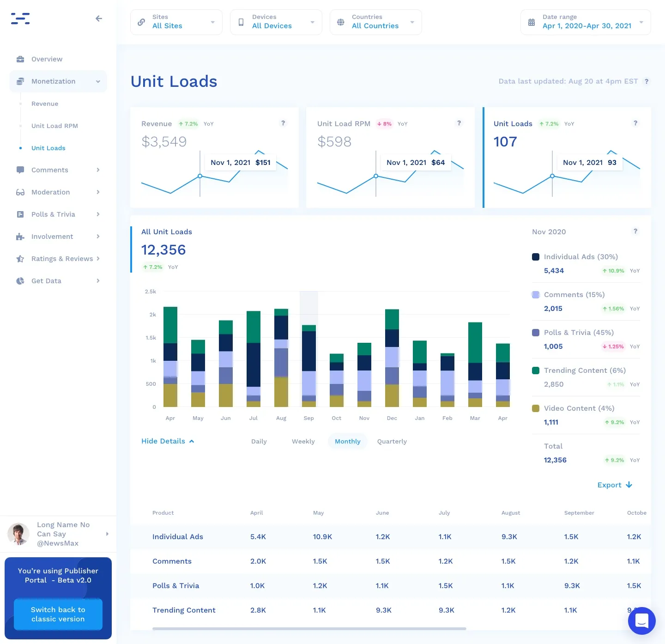Open the Sites dropdown filter
This screenshot has height=644, width=665.
tap(176, 22)
